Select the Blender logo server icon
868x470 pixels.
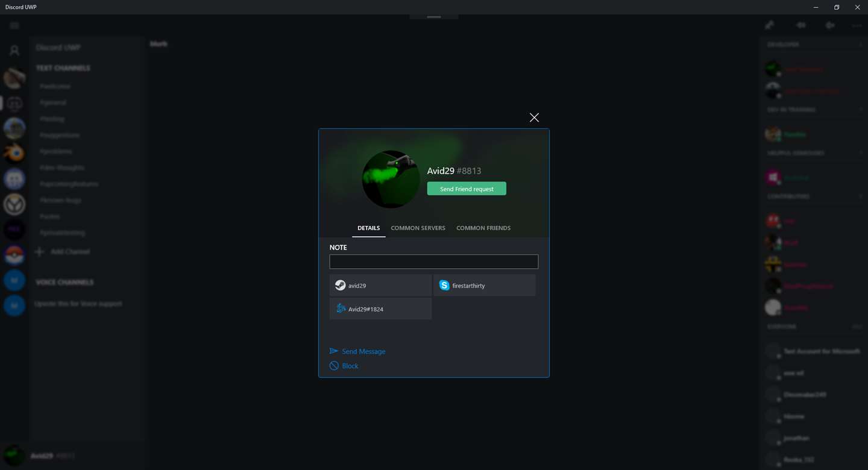pyautogui.click(x=14, y=154)
